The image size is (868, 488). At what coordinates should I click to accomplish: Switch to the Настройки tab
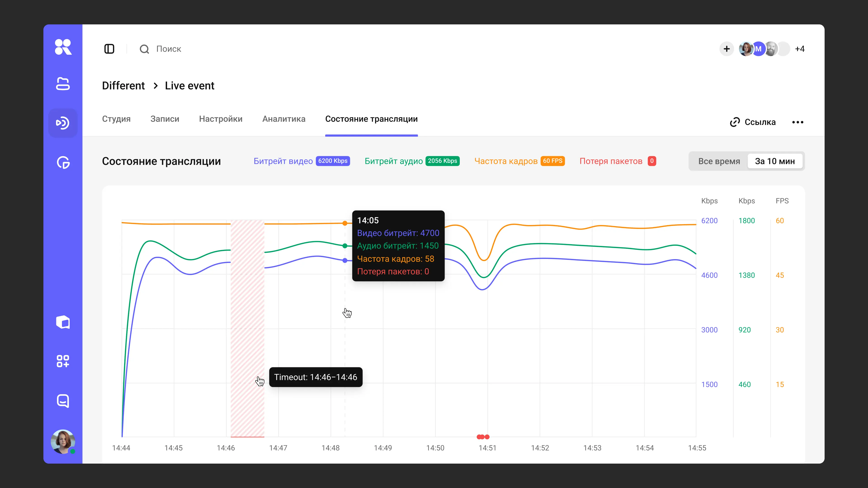[x=221, y=119]
